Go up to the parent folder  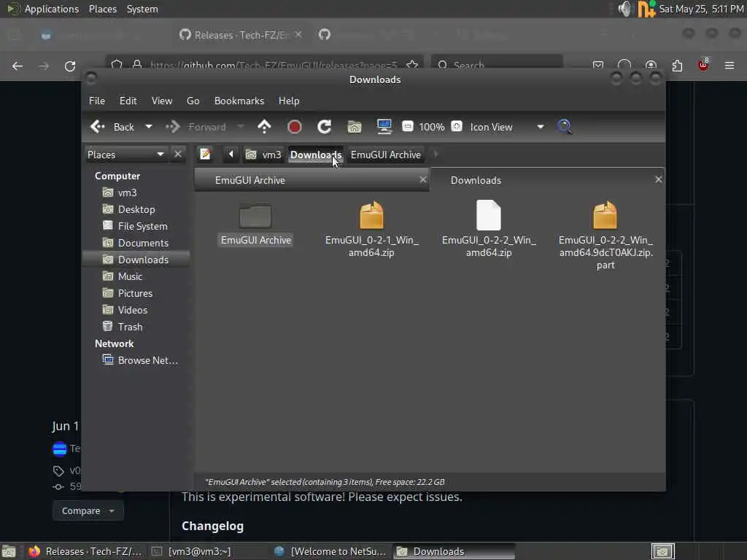click(264, 127)
